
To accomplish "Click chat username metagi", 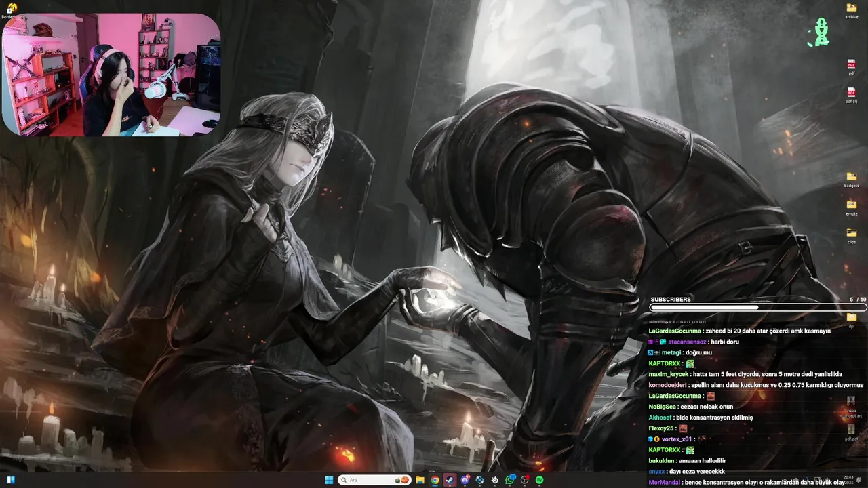I will pos(671,352).
